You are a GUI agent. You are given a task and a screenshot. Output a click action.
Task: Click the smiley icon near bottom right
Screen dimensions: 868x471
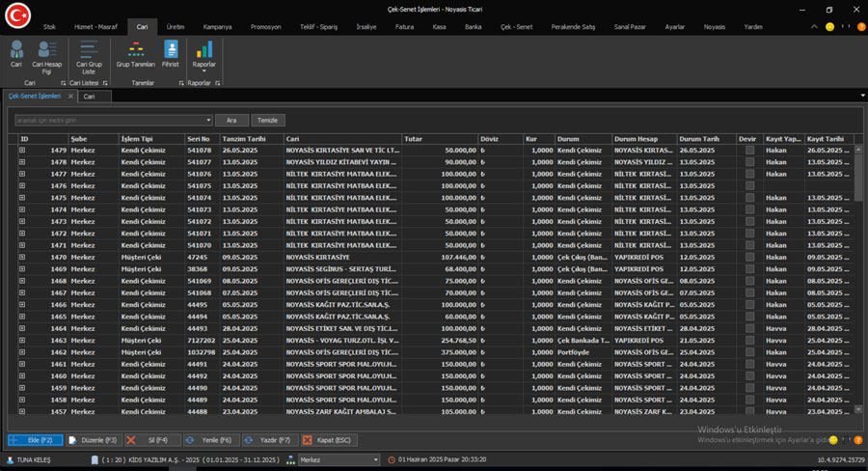click(x=833, y=440)
